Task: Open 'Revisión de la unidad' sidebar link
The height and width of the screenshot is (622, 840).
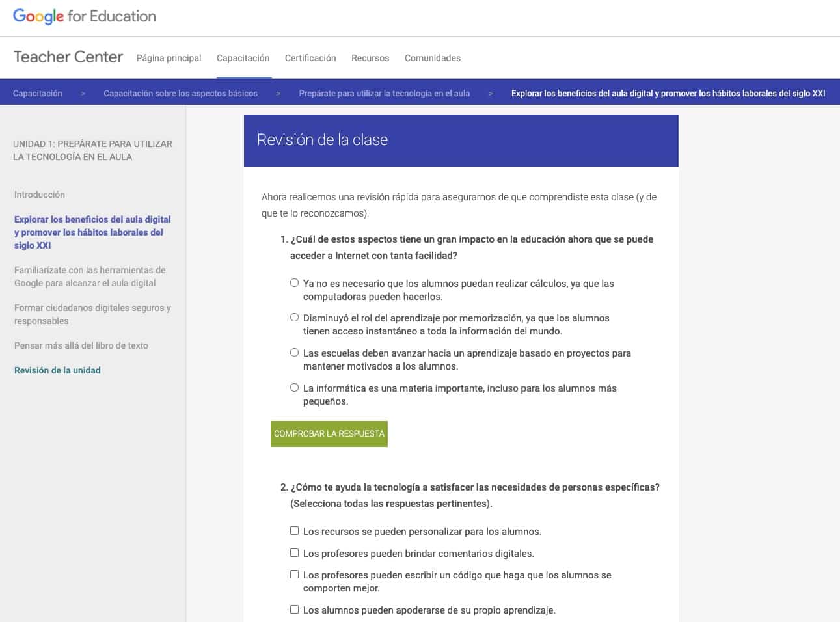Action: coord(57,370)
